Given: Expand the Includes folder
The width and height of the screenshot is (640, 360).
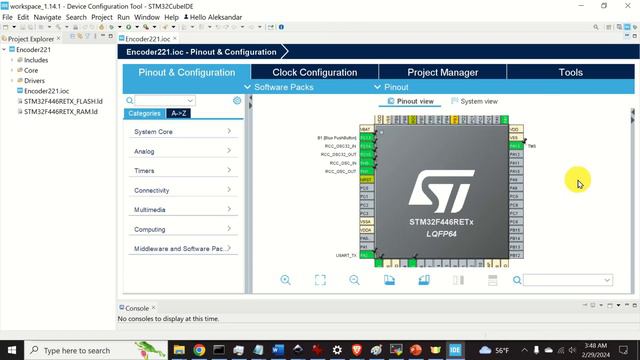Looking at the screenshot, I should coord(12,60).
